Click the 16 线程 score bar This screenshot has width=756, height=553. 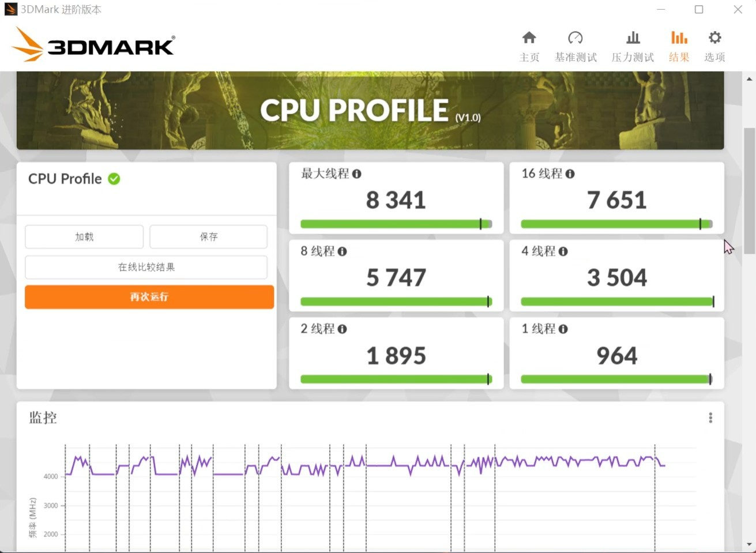tap(616, 224)
